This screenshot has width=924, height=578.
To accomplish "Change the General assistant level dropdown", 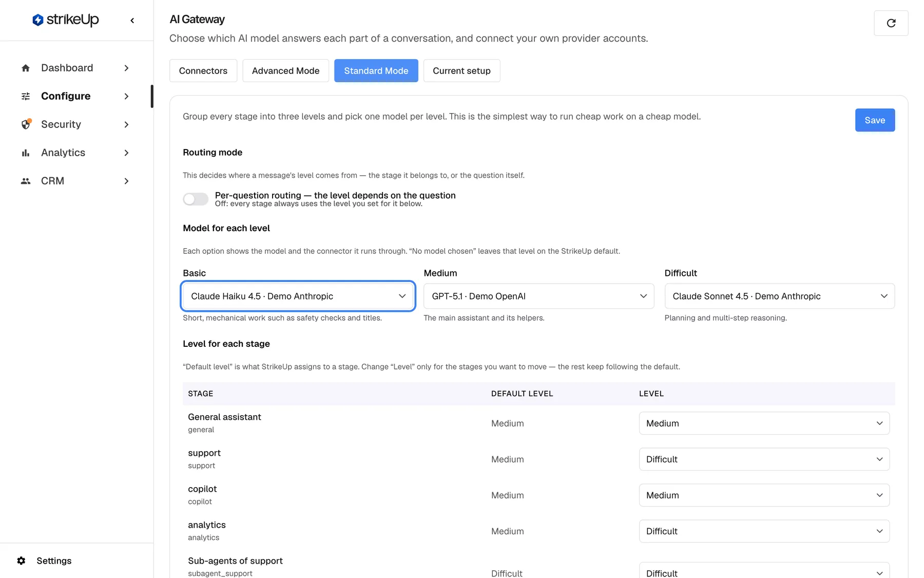I will [764, 423].
